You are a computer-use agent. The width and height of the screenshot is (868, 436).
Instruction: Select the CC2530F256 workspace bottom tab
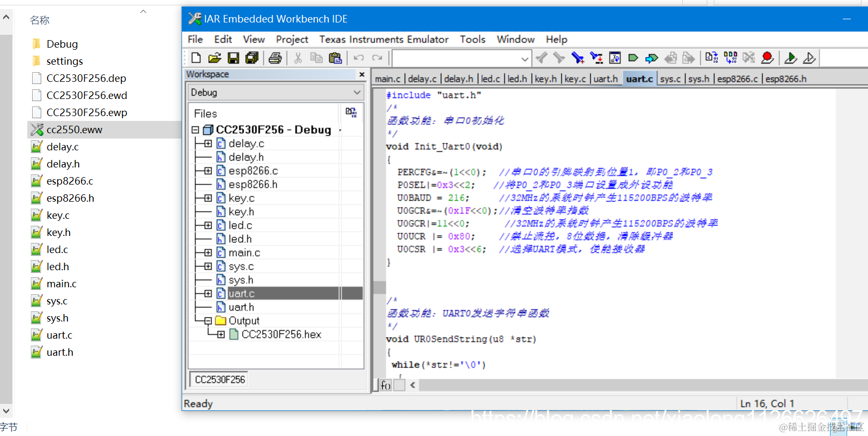tap(220, 379)
